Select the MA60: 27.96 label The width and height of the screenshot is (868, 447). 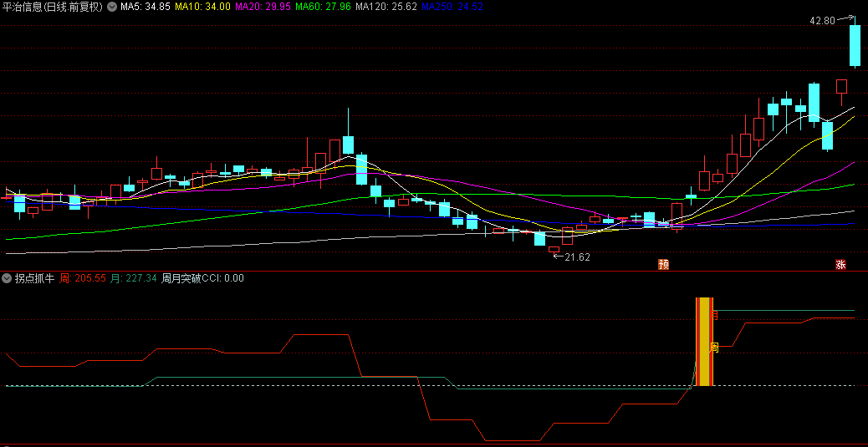click(324, 7)
